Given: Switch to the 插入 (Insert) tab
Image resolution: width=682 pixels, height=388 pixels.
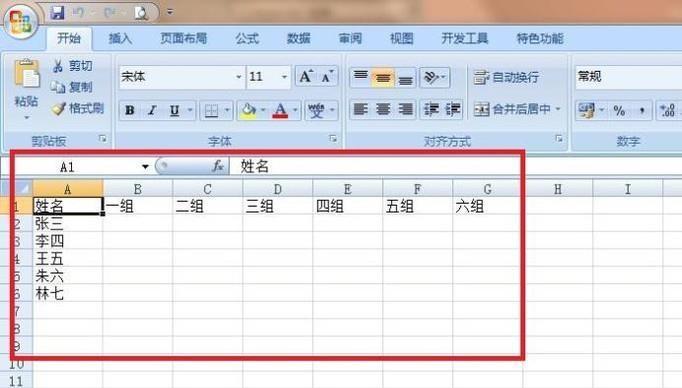Looking at the screenshot, I should tap(120, 39).
